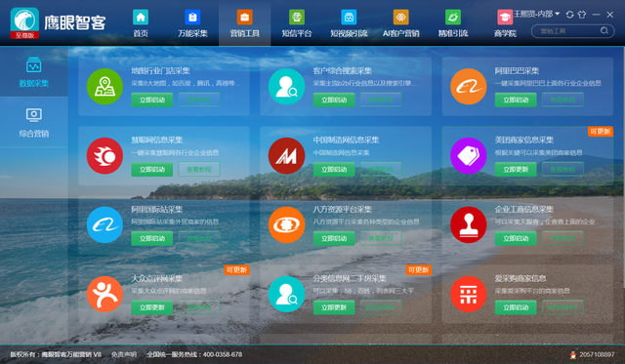The width and height of the screenshot is (625, 364).
Task: Click the search magnifier icon
Action: (x=604, y=30)
